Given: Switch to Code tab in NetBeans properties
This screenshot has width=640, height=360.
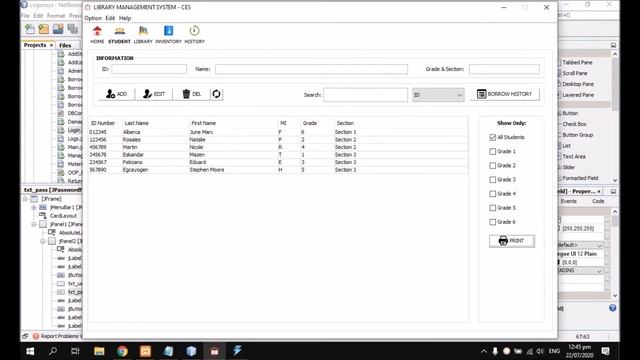Looking at the screenshot, I should (x=598, y=201).
